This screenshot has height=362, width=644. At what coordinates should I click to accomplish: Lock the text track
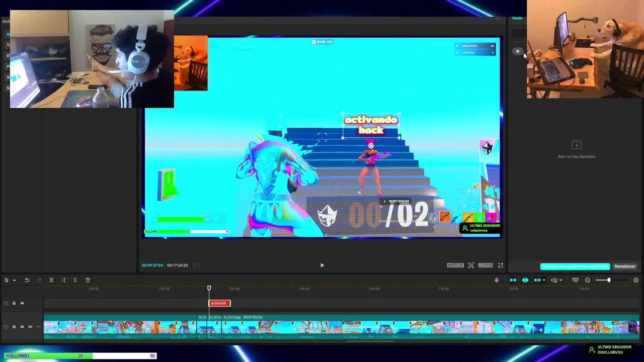[x=14, y=303]
